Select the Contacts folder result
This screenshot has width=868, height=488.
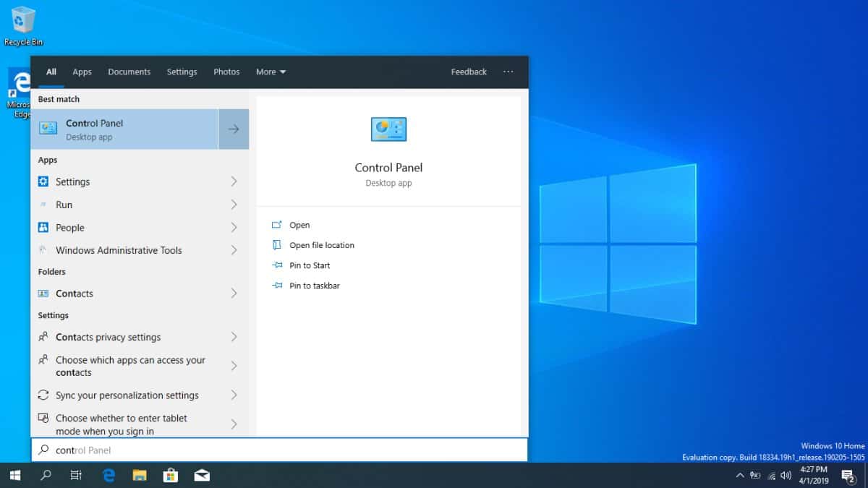[x=140, y=294]
